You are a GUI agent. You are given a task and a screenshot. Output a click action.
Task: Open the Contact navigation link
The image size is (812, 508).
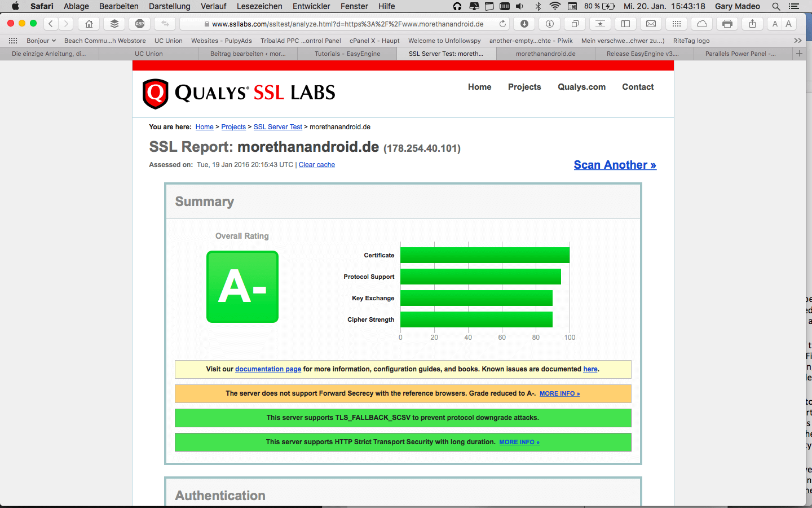[638, 87]
